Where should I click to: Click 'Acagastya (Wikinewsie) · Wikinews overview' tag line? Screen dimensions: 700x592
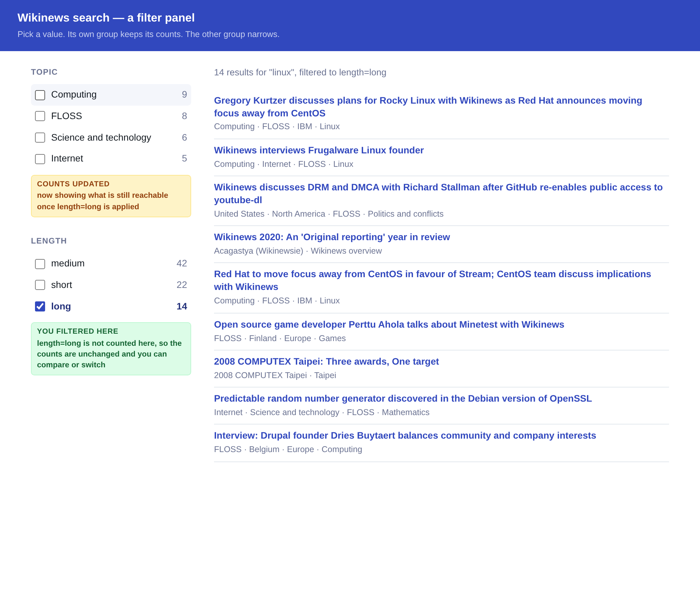click(x=298, y=251)
